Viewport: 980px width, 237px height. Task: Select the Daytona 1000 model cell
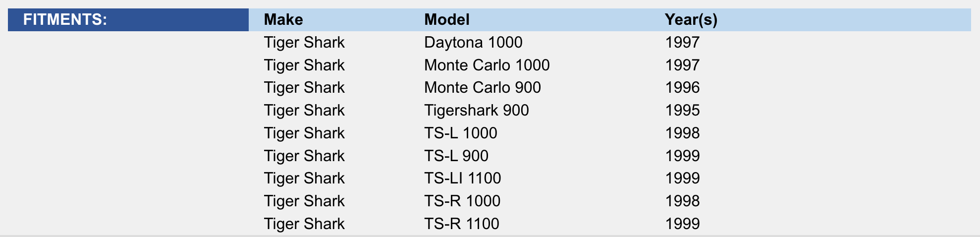473,42
